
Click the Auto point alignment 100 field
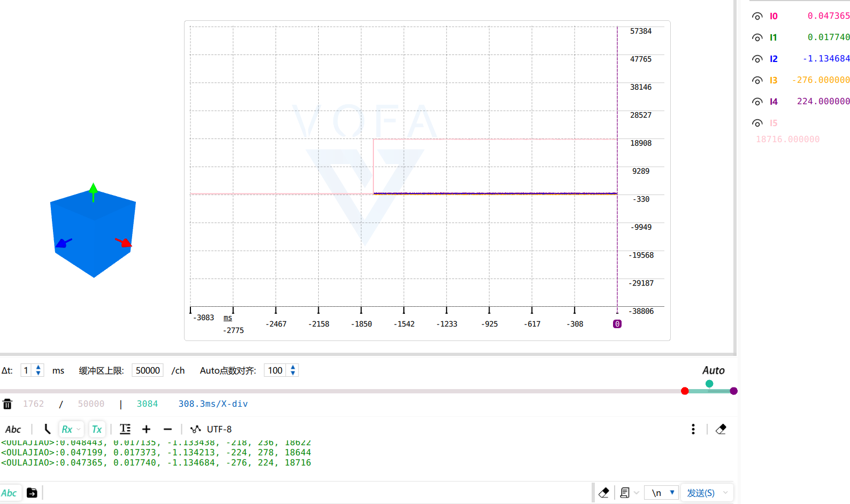[x=275, y=370]
